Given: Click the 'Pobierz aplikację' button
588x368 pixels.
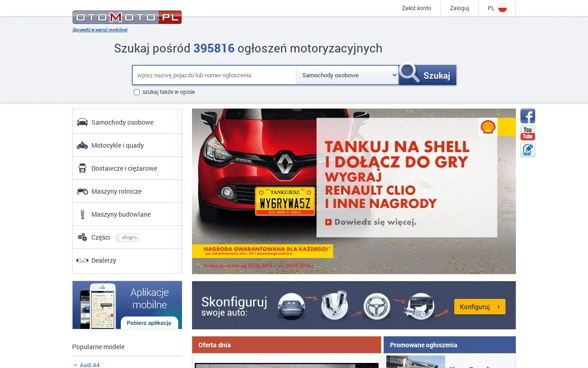Looking at the screenshot, I should [x=149, y=323].
